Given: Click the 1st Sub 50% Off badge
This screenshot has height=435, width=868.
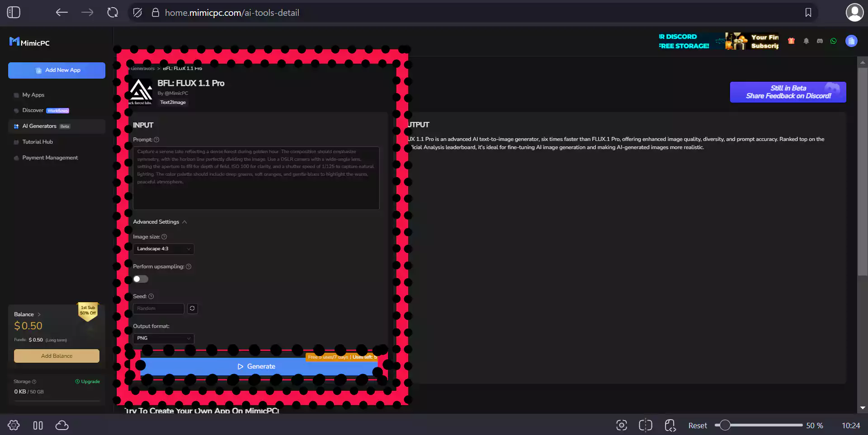Looking at the screenshot, I should [88, 312].
